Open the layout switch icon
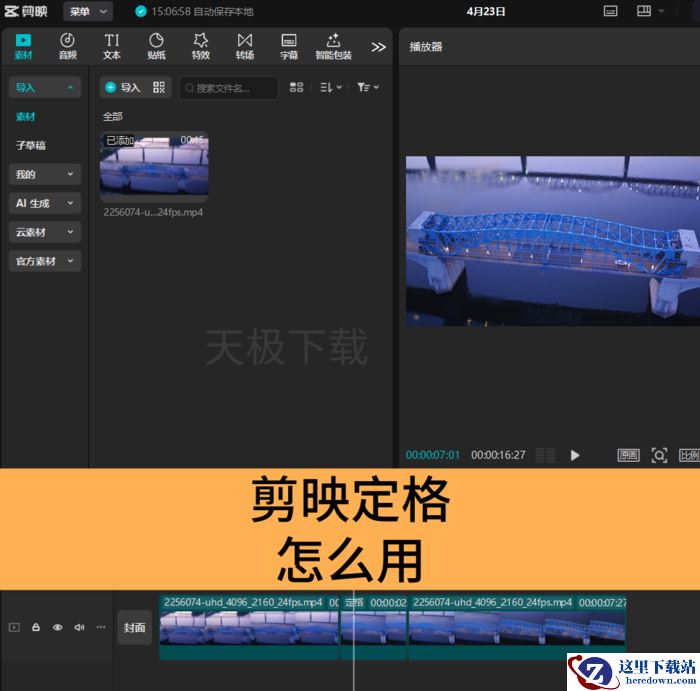The width and height of the screenshot is (700, 691). pyautogui.click(x=644, y=11)
